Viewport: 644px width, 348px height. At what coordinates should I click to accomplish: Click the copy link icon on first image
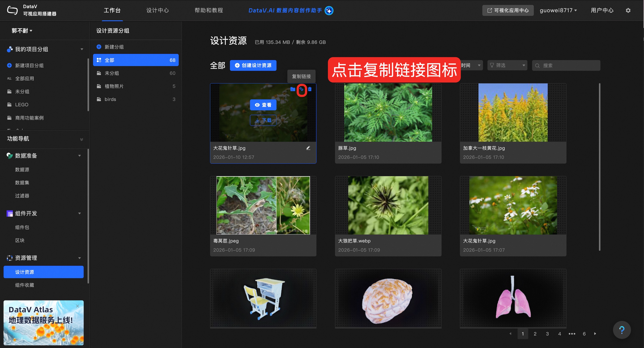[x=301, y=89]
